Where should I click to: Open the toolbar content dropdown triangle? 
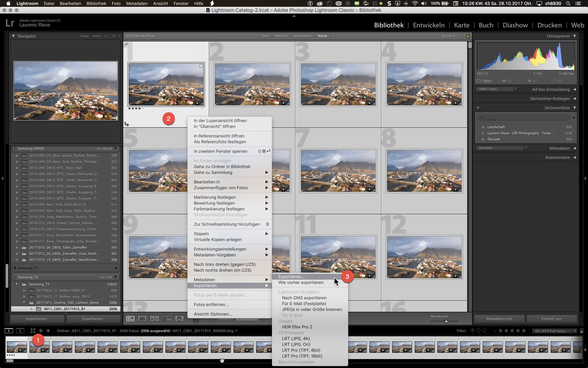[467, 319]
